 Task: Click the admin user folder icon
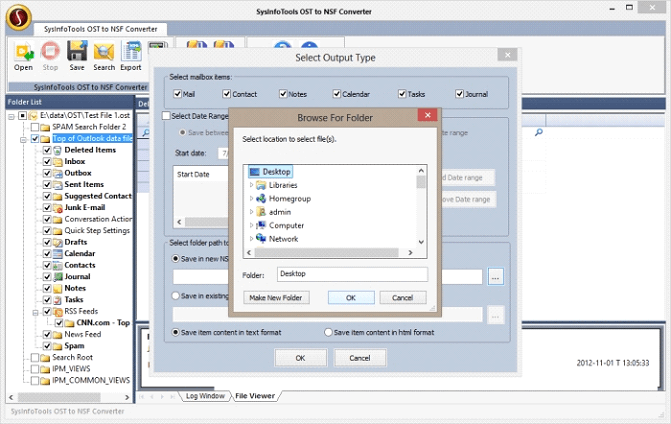click(x=261, y=212)
